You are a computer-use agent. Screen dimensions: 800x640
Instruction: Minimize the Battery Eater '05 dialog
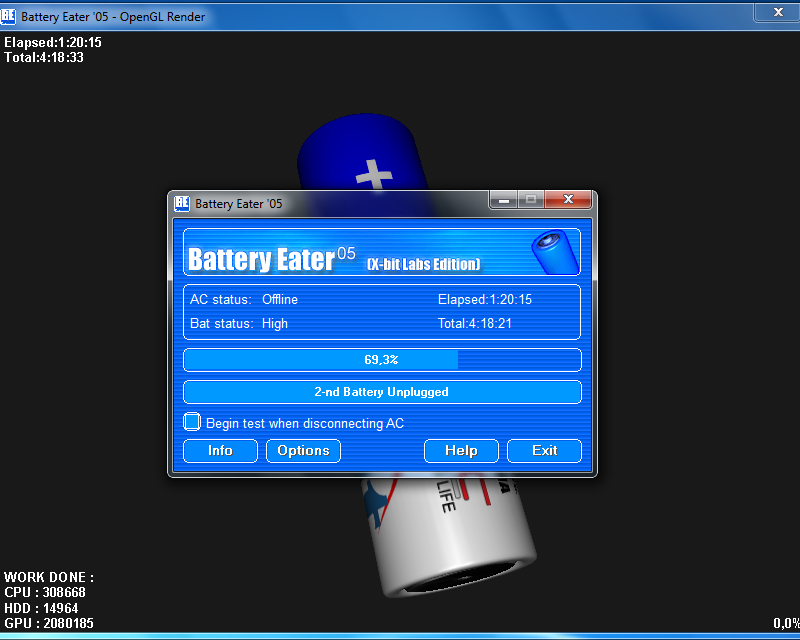504,199
